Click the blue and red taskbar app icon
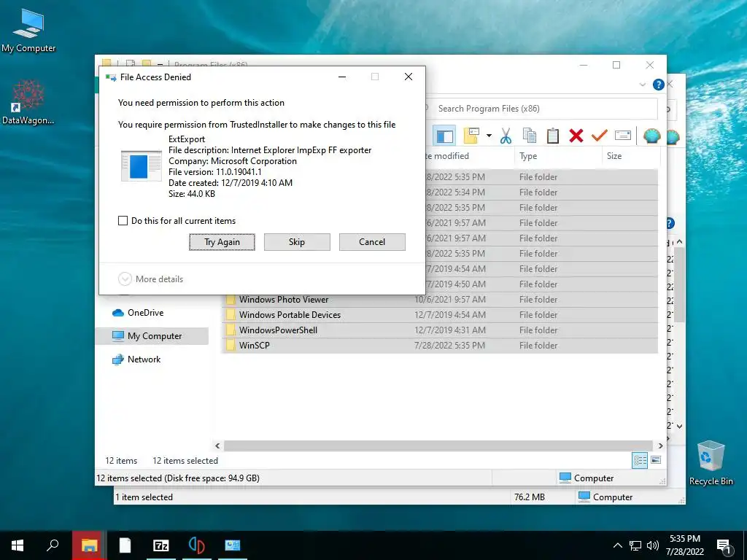This screenshot has height=560, width=747. 197,545
